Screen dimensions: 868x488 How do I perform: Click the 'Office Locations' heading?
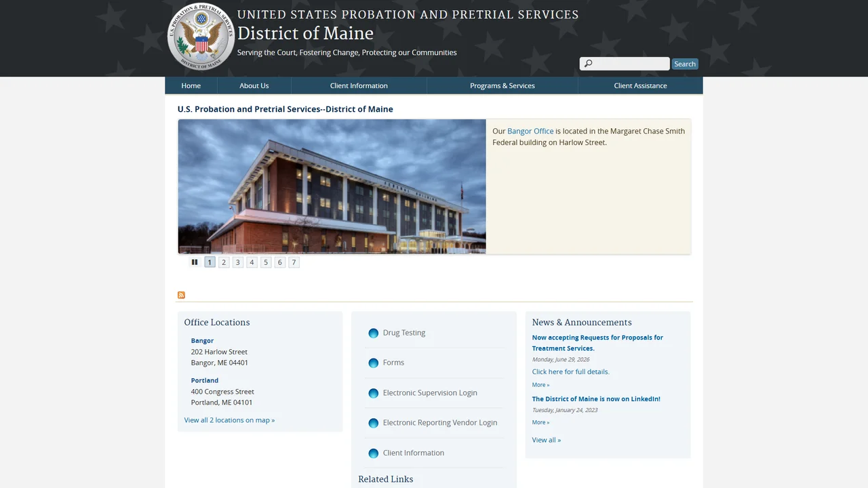217,323
